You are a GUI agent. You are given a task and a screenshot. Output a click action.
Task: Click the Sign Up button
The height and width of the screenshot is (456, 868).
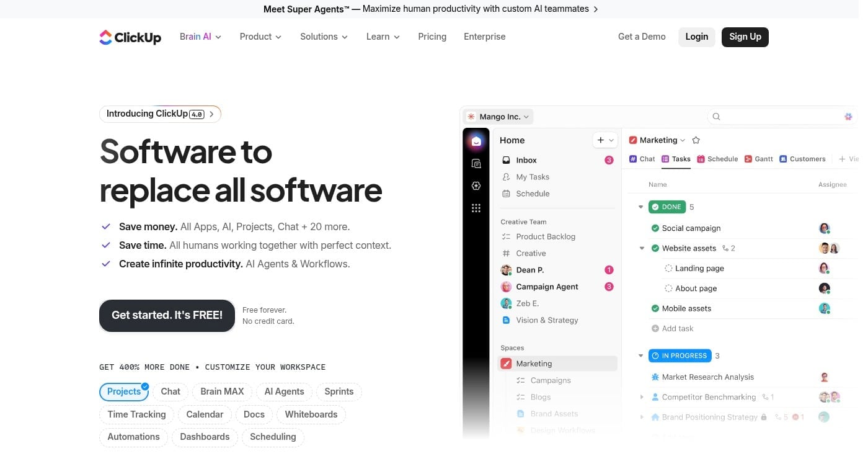pos(745,37)
